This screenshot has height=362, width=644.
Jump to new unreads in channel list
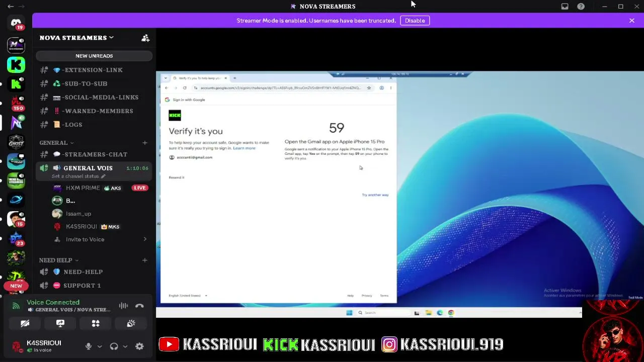[x=94, y=56]
